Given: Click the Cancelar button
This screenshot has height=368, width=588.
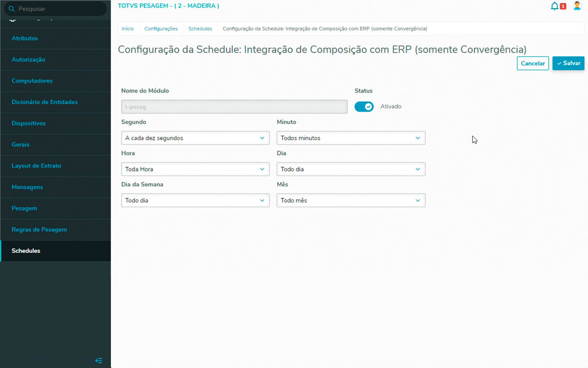Looking at the screenshot, I should [x=532, y=63].
